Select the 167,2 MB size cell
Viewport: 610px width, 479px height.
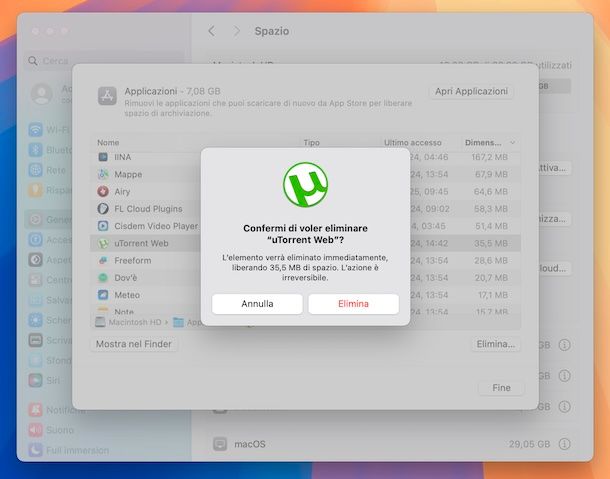click(489, 157)
